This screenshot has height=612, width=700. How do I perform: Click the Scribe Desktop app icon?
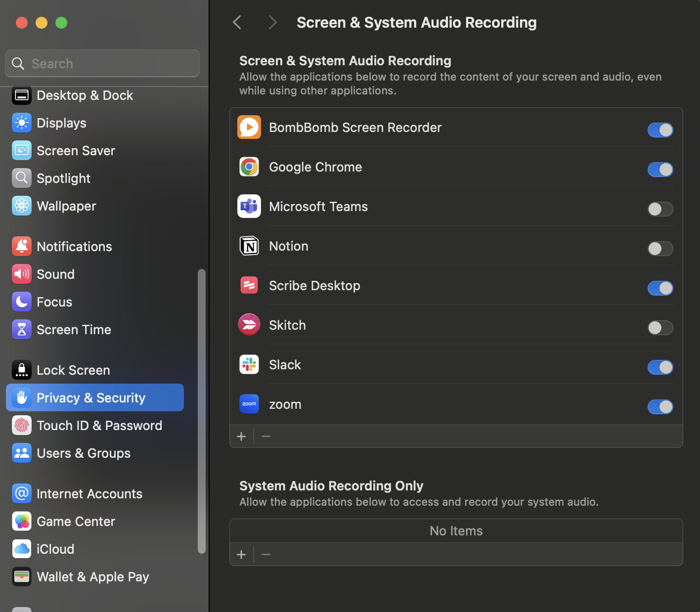pos(249,286)
